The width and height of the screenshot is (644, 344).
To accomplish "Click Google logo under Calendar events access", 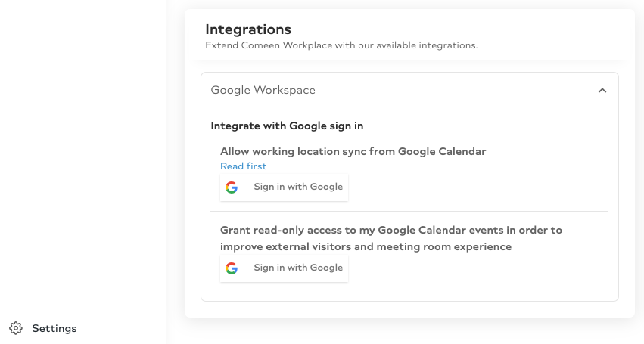I will [x=232, y=268].
